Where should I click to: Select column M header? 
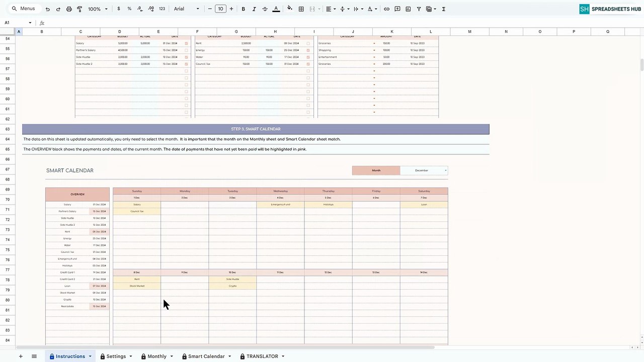coord(469,32)
